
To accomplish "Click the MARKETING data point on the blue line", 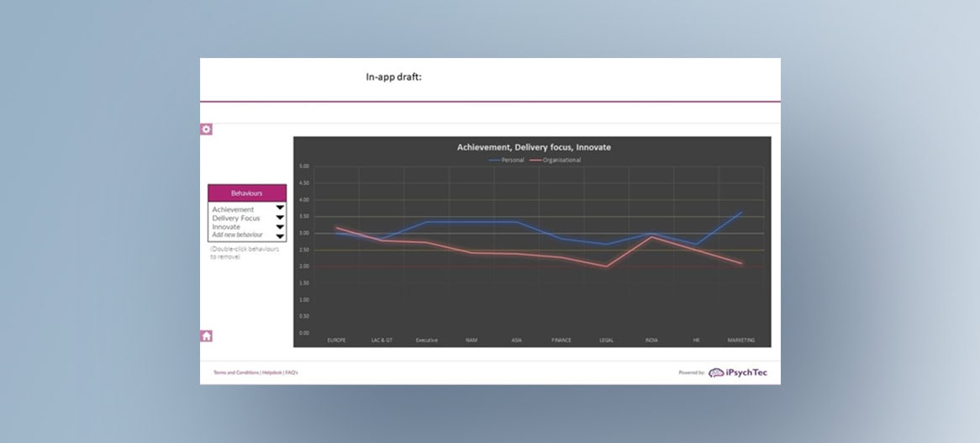I will pos(740,212).
